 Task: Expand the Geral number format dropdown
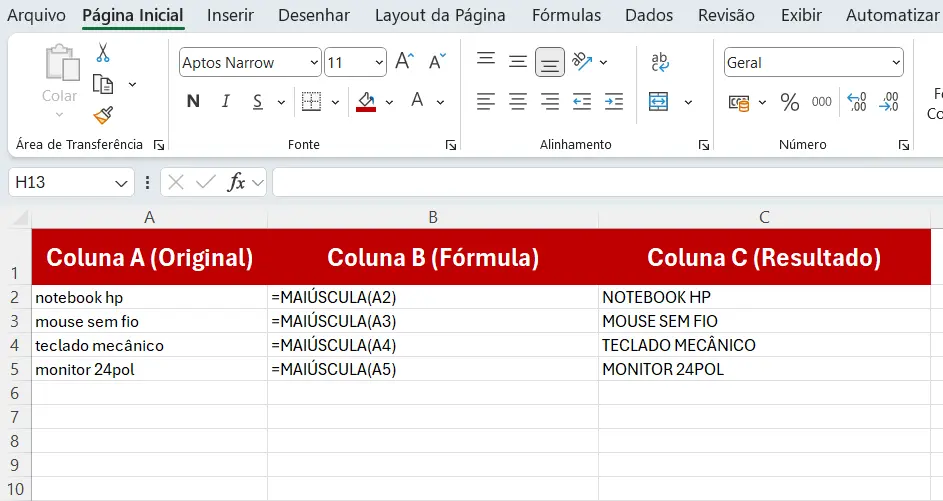pyautogui.click(x=895, y=62)
